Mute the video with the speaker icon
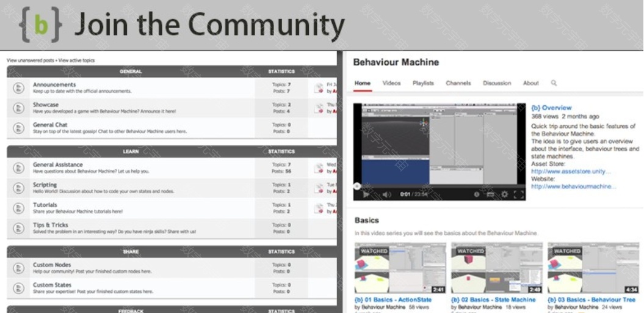Screen dimensions: 644x313 (x=386, y=194)
